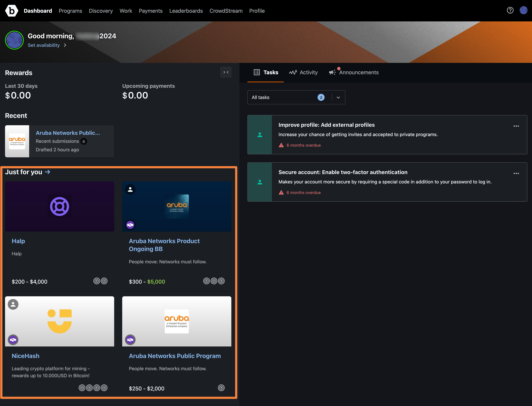
Task: Click the Aruba logo in Recent card
Action: 17,141
